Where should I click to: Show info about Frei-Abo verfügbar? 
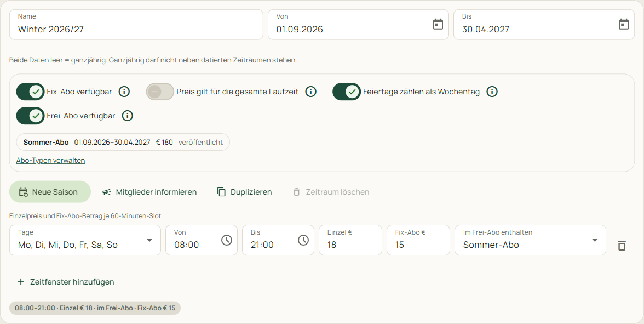coord(127,116)
